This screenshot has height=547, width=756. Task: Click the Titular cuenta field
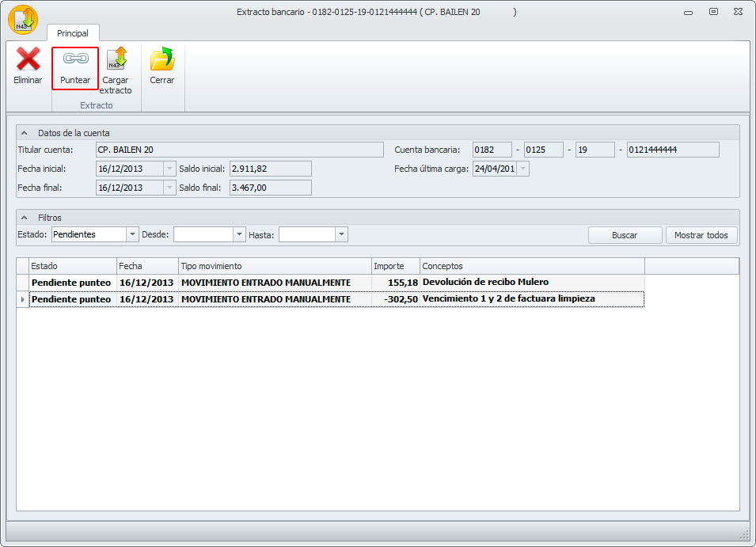coord(240,150)
